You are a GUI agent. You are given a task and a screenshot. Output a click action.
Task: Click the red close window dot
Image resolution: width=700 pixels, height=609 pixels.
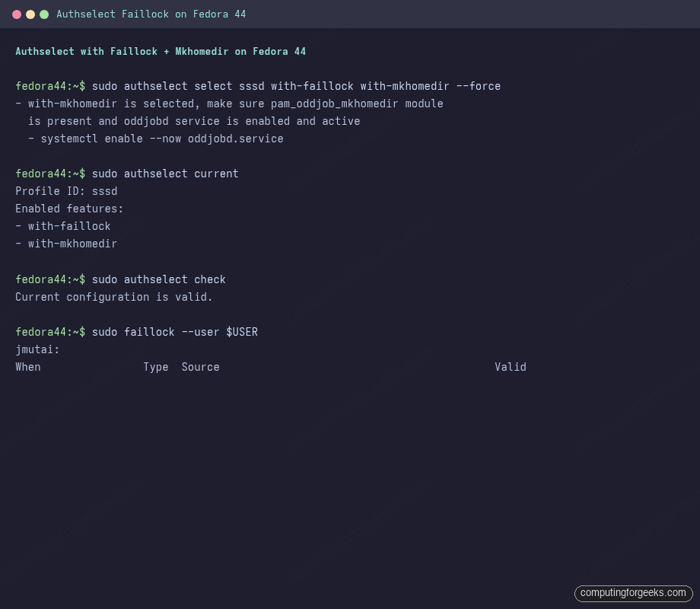pyautogui.click(x=17, y=14)
